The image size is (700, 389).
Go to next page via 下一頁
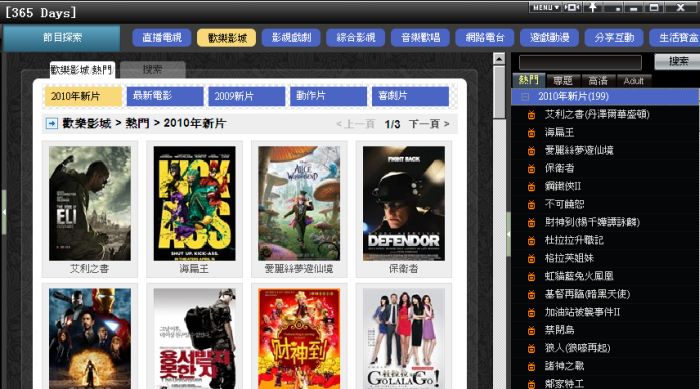429,124
